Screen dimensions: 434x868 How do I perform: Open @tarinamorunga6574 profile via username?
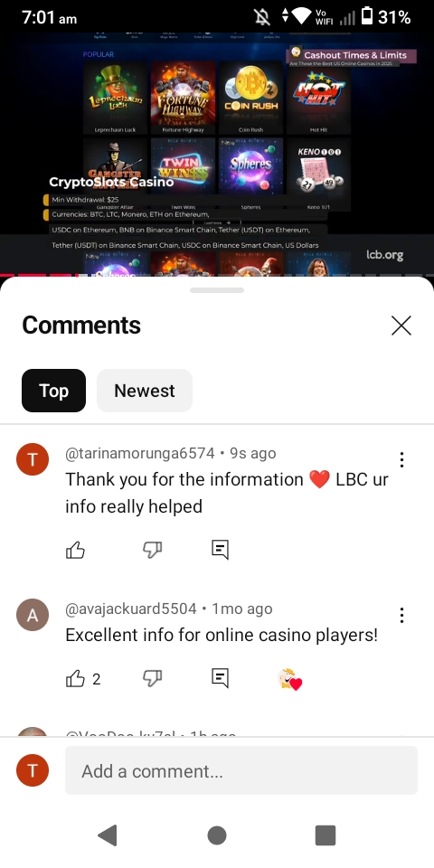tap(140, 453)
